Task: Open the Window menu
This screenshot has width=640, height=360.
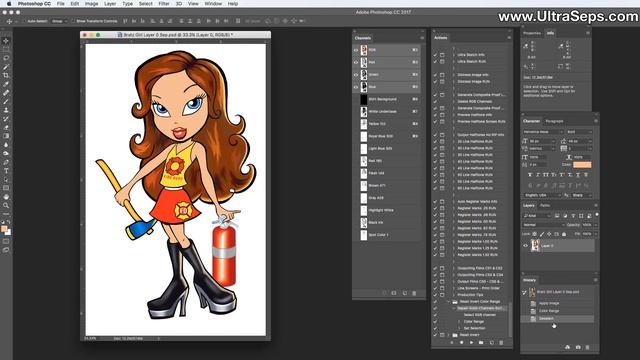Action: tap(213, 4)
